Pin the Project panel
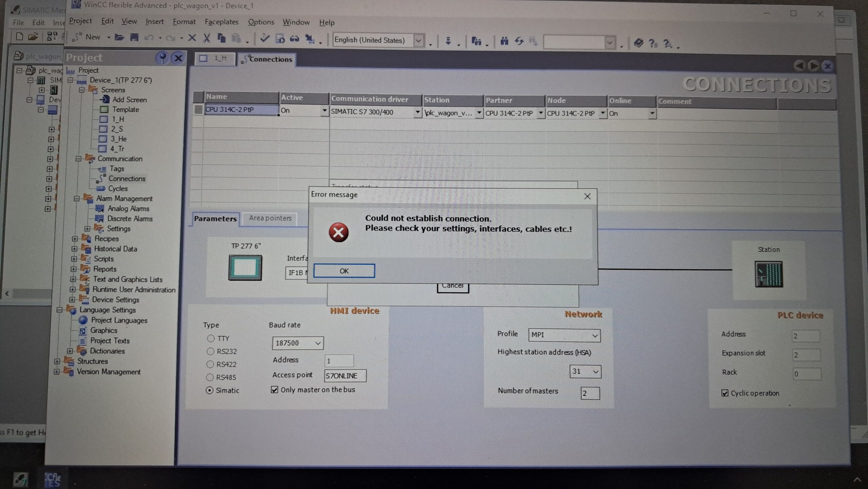Viewport: 868px width, 489px height. click(163, 58)
